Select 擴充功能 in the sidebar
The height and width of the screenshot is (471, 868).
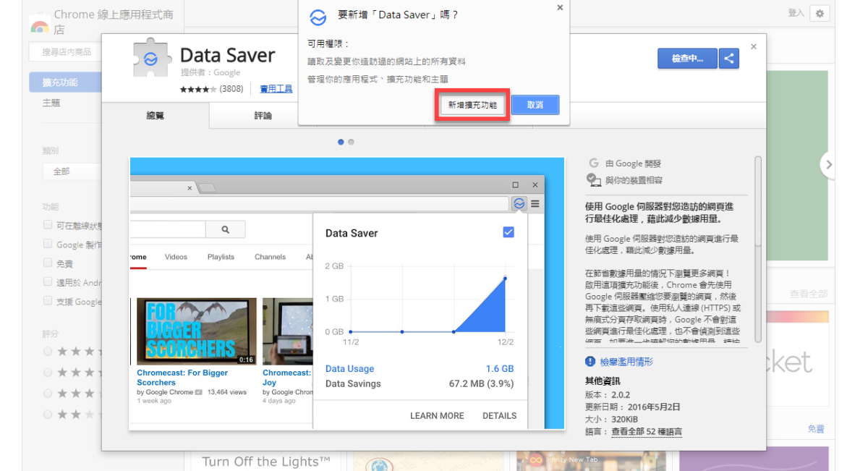[x=65, y=82]
